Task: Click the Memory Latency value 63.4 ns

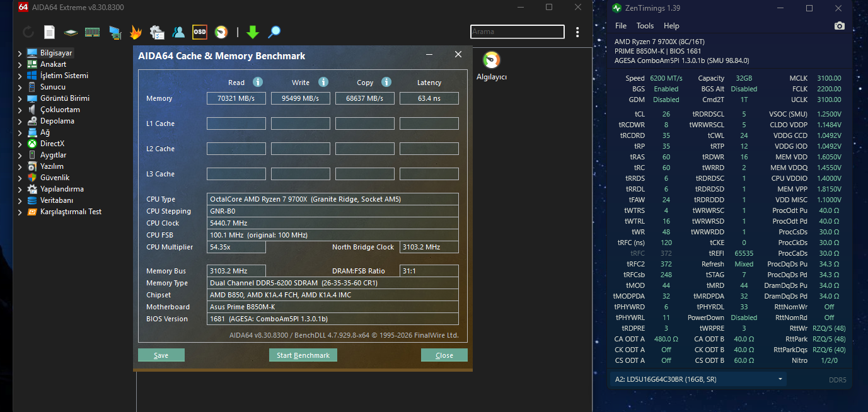Action: point(429,98)
